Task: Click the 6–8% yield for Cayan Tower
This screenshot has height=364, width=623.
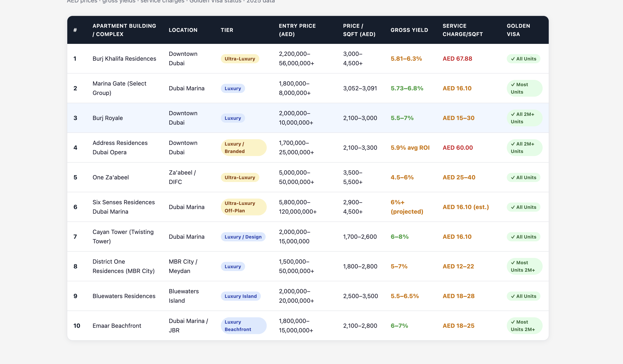Action: 399,237
